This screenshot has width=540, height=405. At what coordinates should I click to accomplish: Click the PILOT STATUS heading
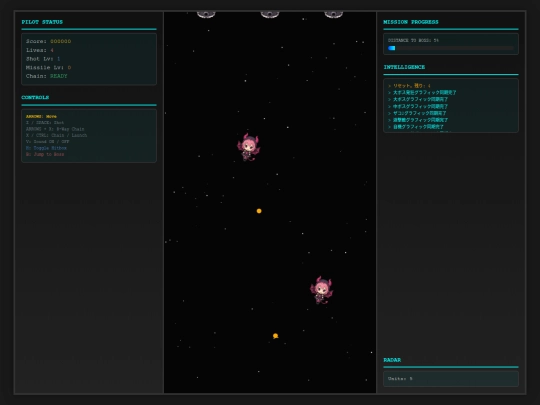point(42,22)
